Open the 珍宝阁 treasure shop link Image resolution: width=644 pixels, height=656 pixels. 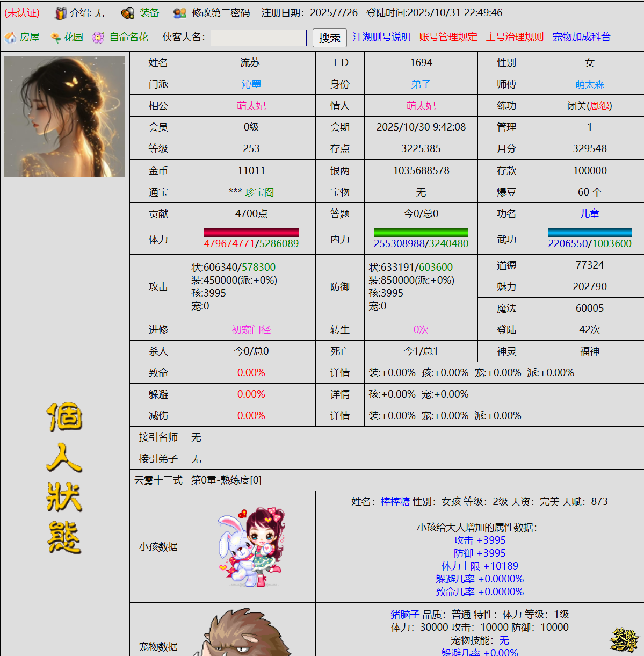(259, 192)
